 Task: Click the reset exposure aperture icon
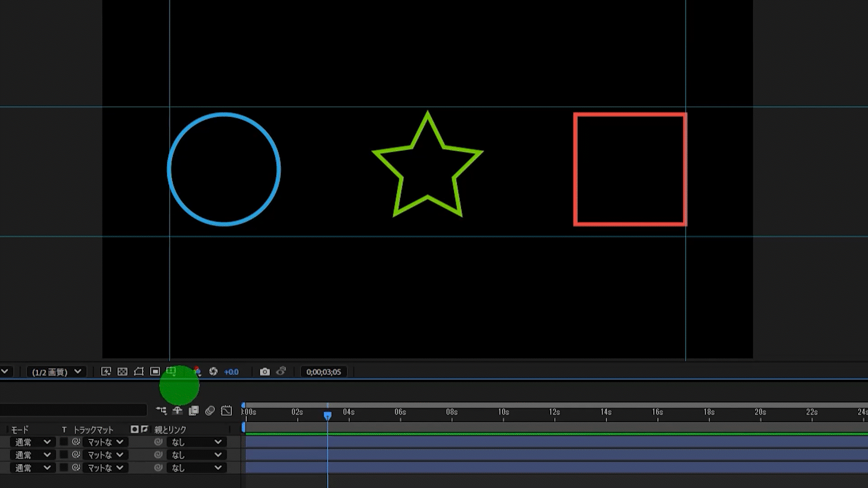click(x=213, y=371)
